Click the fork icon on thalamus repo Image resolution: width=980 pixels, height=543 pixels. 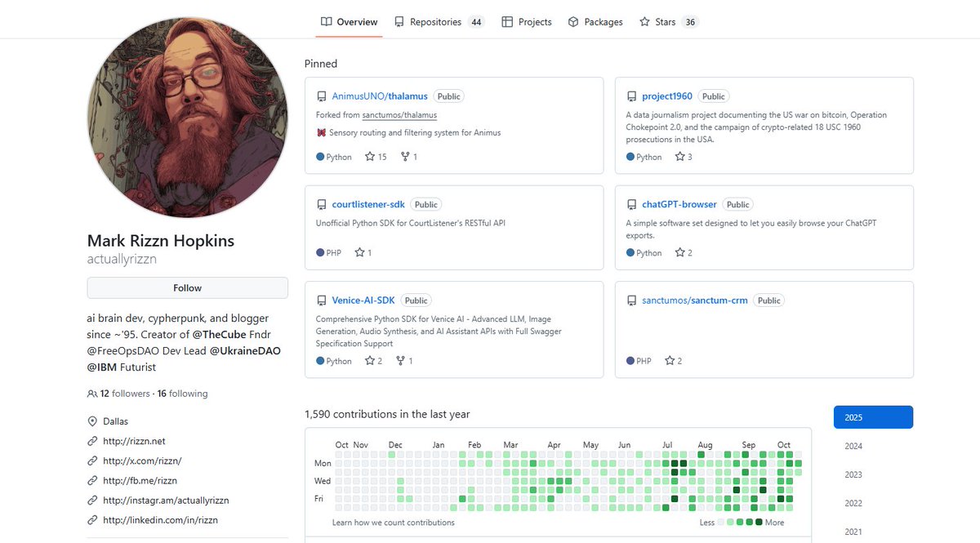click(404, 157)
